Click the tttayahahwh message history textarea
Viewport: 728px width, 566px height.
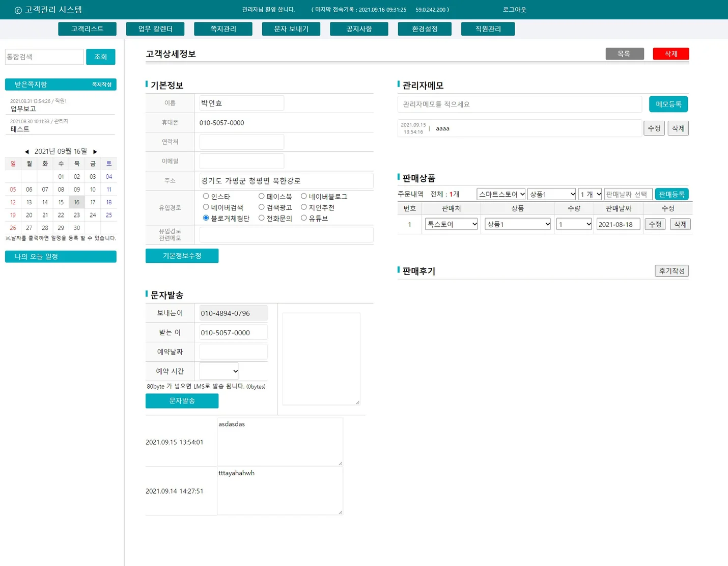coord(280,491)
